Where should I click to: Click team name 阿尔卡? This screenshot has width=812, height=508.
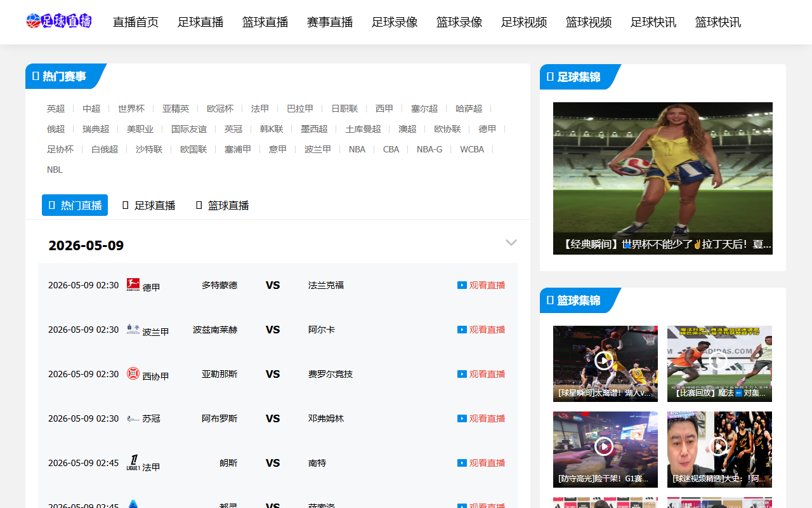point(322,330)
